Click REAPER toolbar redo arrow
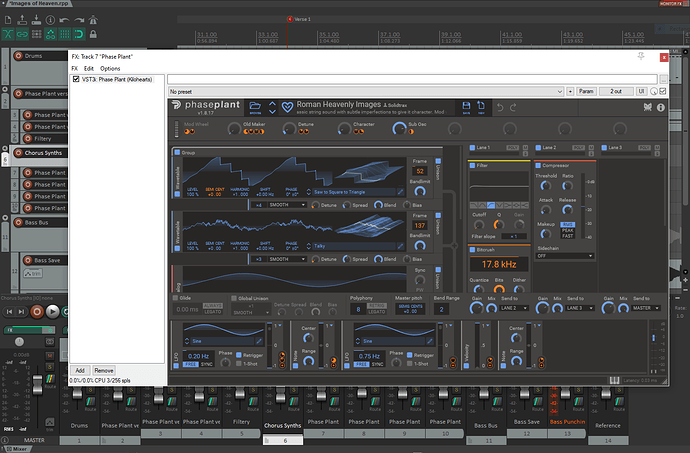Screen dimensions: 690x453 pyautogui.click(x=79, y=20)
